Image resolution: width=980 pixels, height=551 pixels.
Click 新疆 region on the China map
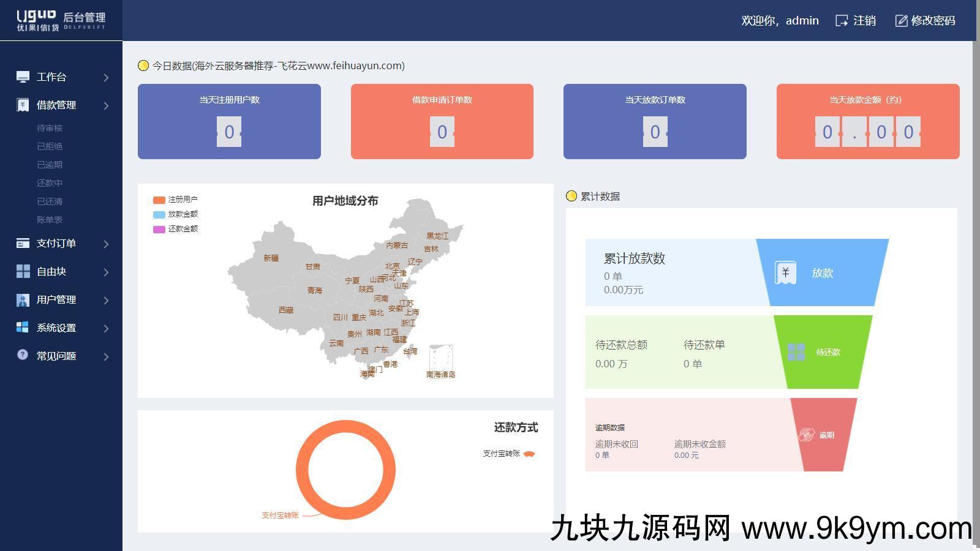click(x=271, y=258)
